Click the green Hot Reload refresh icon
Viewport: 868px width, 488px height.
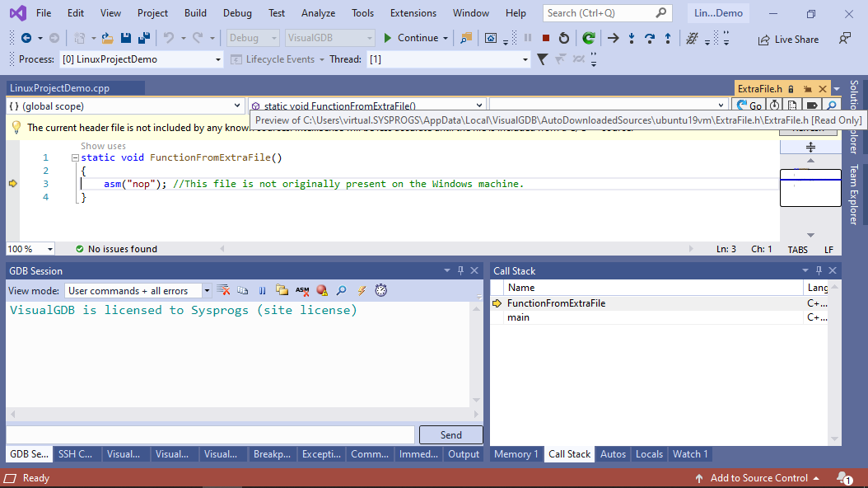(x=589, y=38)
